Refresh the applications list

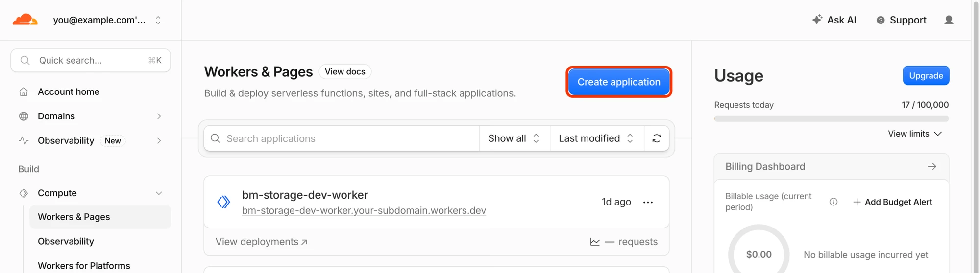pos(657,138)
